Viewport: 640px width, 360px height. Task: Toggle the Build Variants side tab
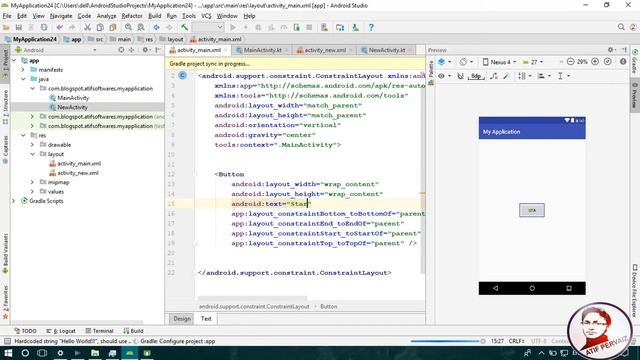[x=5, y=253]
